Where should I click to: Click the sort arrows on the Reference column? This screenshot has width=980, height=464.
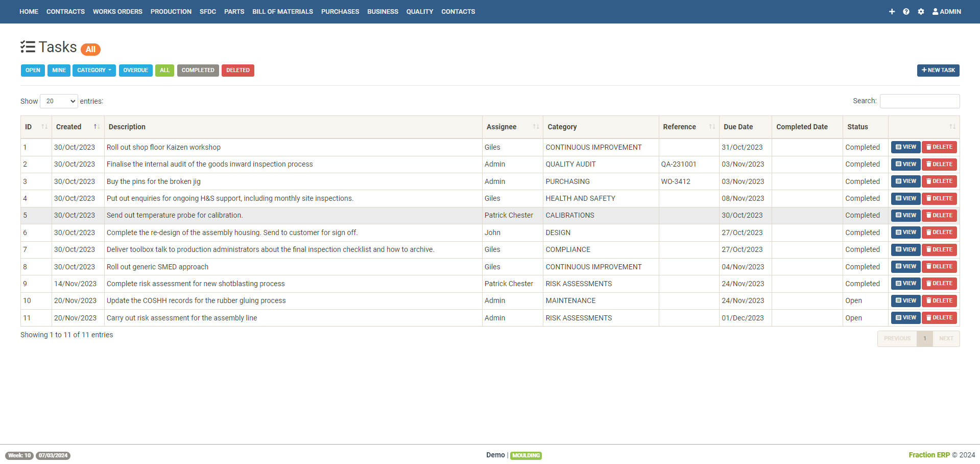coord(713,127)
